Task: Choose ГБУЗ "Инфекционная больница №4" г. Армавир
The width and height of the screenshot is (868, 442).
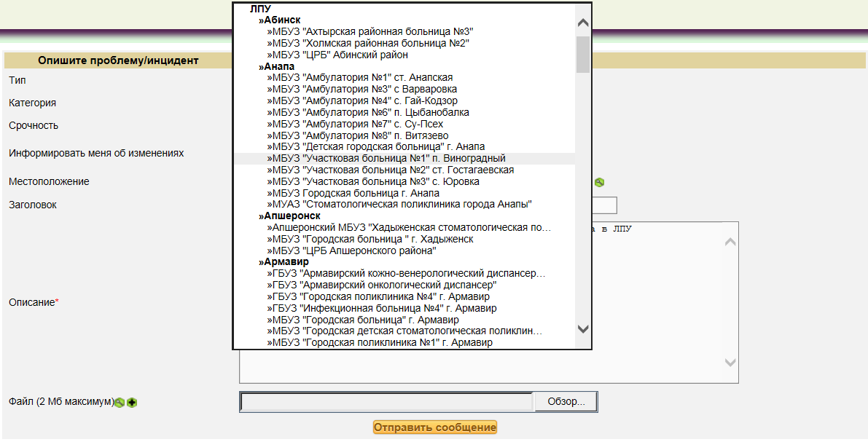Action: (x=378, y=309)
